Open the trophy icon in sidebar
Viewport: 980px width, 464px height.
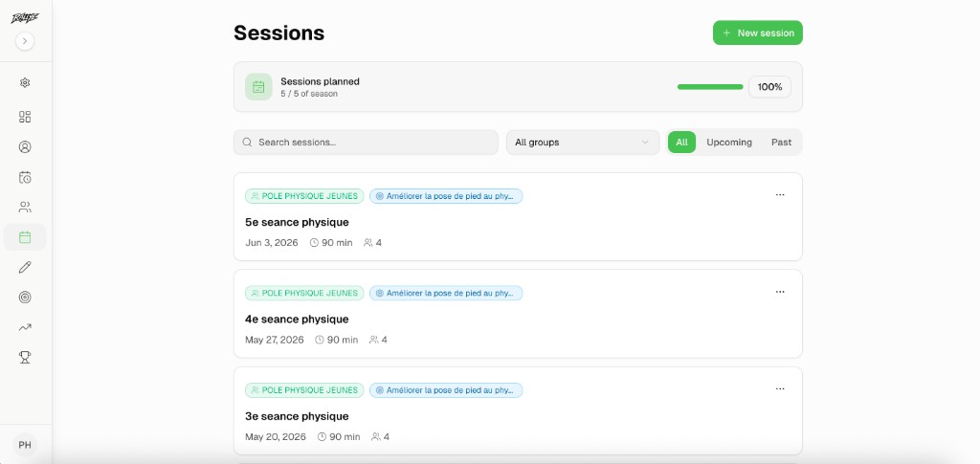[x=25, y=357]
